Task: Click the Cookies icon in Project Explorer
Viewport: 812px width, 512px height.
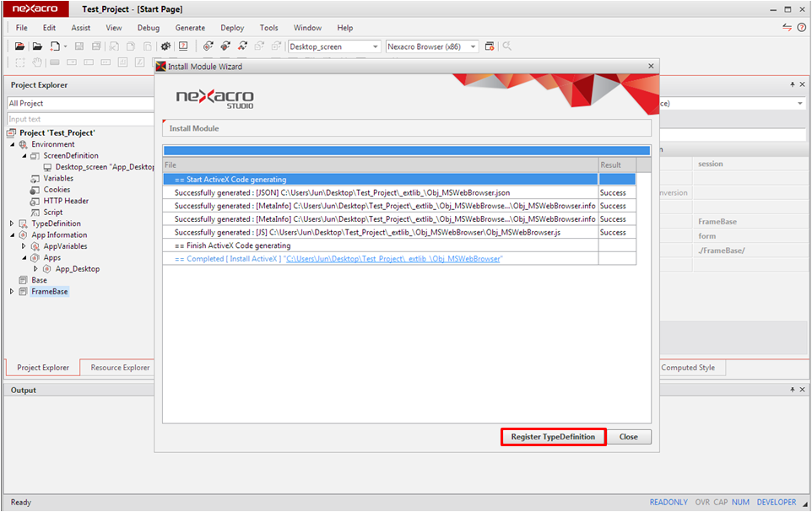Action: (35, 190)
